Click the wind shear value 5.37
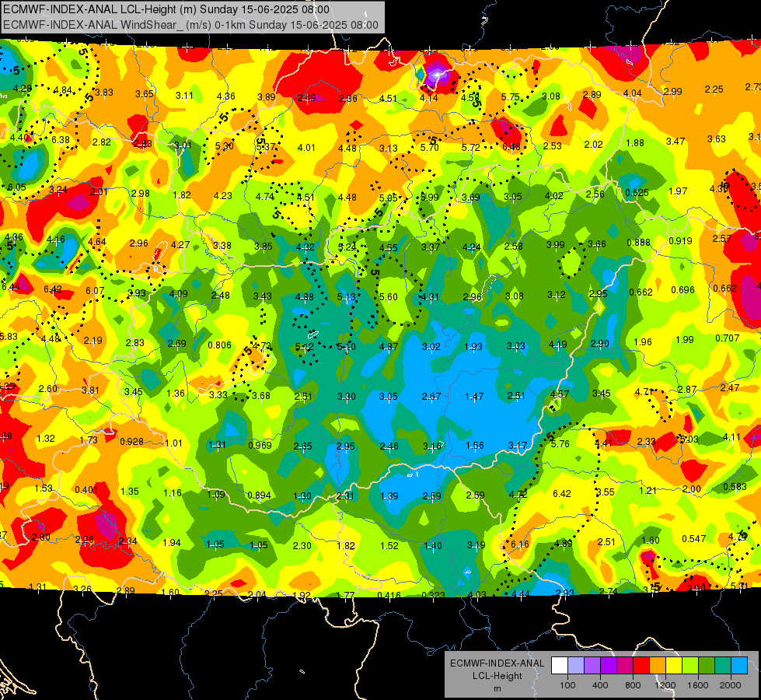The image size is (761, 700). 266,146
